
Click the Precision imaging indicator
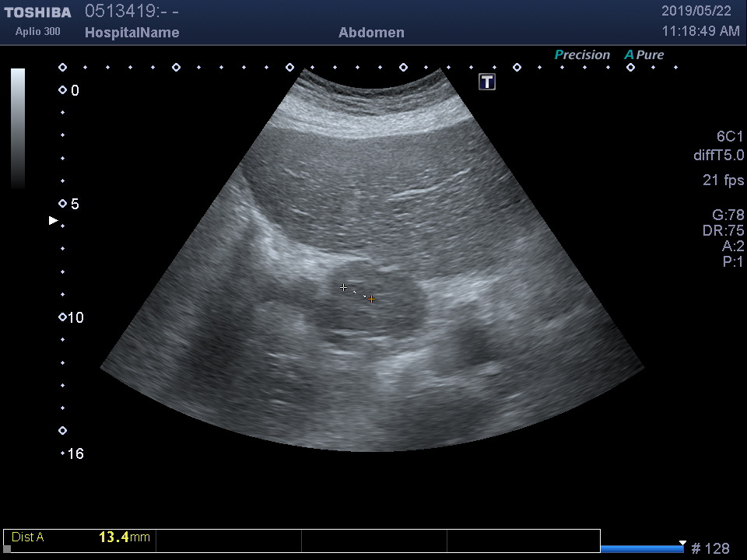582,55
